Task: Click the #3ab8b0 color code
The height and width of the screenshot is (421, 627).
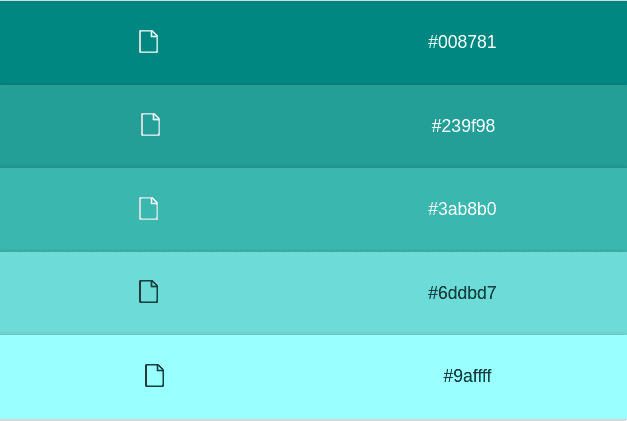Action: [462, 209]
